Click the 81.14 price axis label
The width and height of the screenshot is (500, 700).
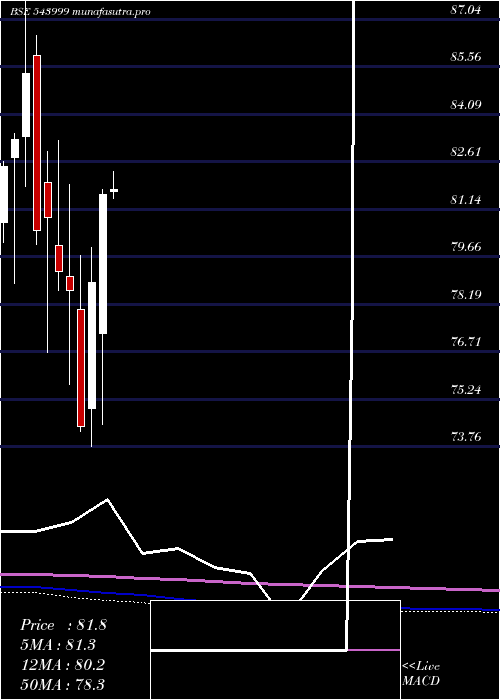coord(466,200)
